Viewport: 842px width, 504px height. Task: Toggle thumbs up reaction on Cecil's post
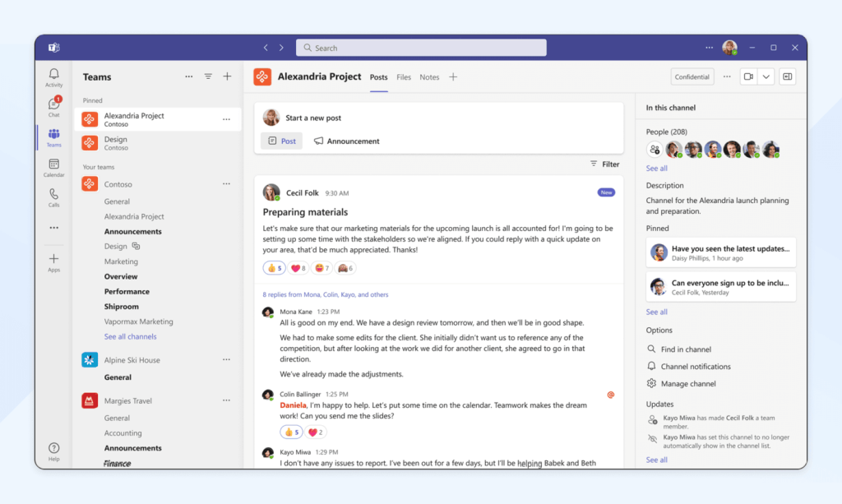coord(275,268)
